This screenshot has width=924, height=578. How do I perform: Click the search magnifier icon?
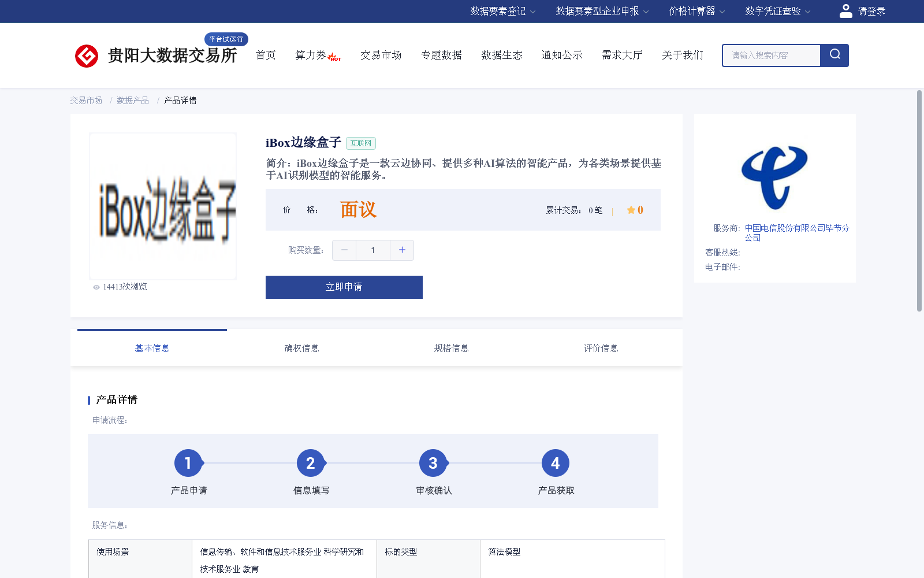click(834, 55)
